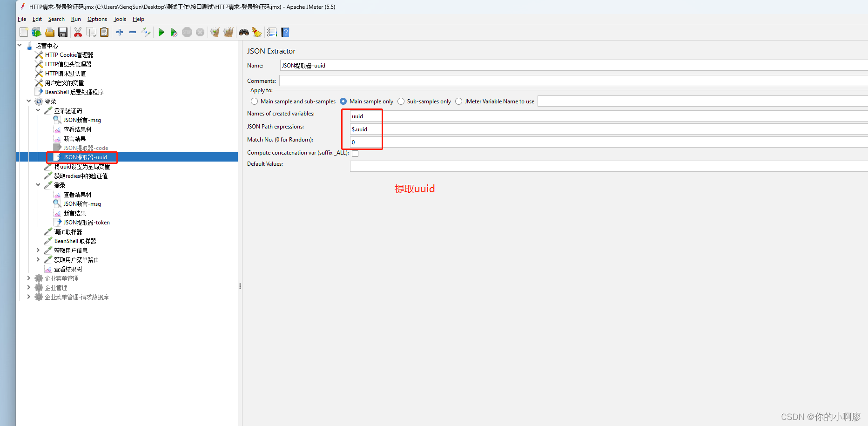Expand the 获取用户信息 node
868x426 pixels.
pos(38,250)
